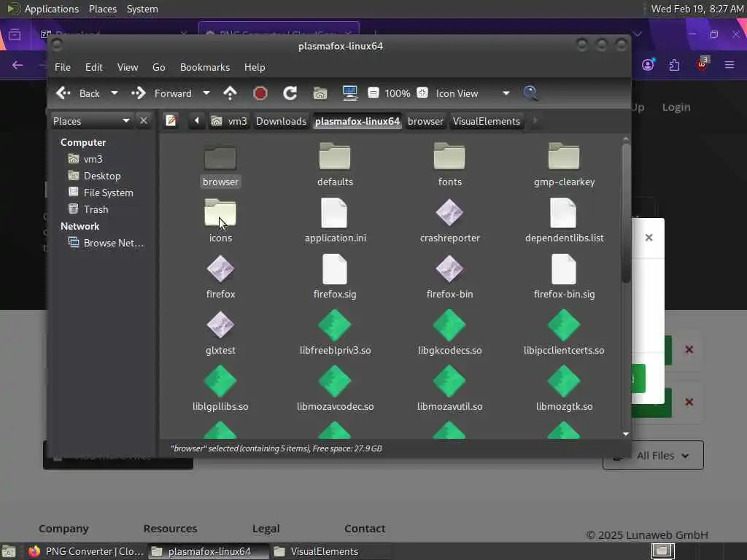Jump to the VisualElements path button
This screenshot has height=560, width=747.
tap(487, 121)
